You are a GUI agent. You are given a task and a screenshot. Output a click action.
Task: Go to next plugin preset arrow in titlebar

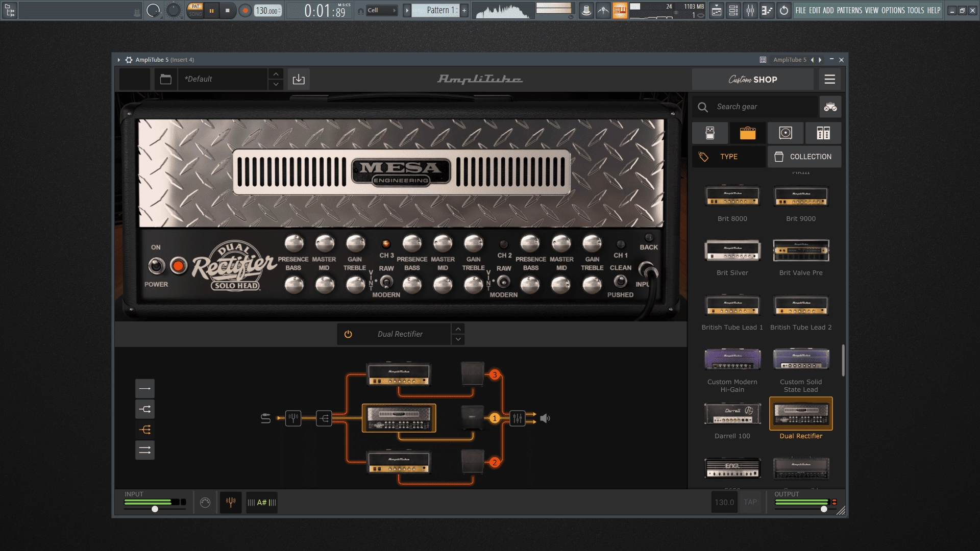(820, 60)
